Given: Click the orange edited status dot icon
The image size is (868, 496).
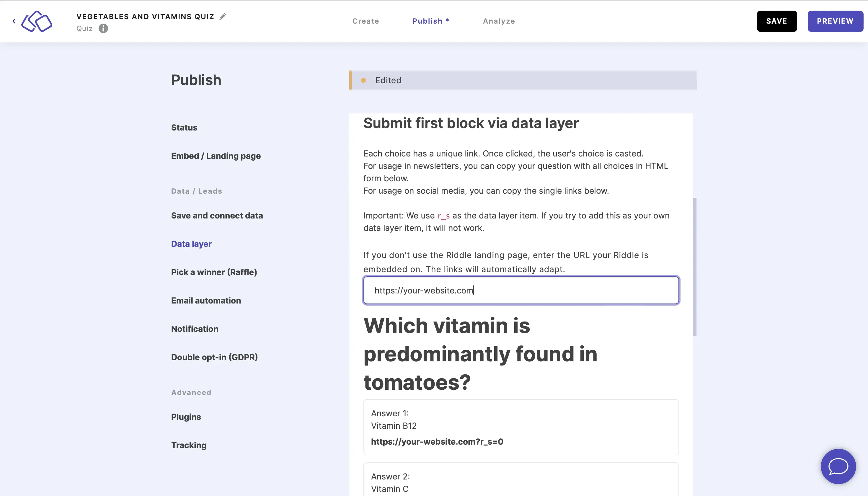Looking at the screenshot, I should pyautogui.click(x=364, y=80).
